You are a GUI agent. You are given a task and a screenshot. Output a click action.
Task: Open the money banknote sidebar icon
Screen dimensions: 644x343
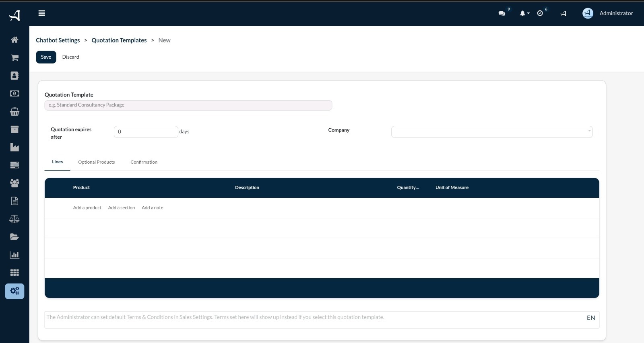(x=14, y=93)
